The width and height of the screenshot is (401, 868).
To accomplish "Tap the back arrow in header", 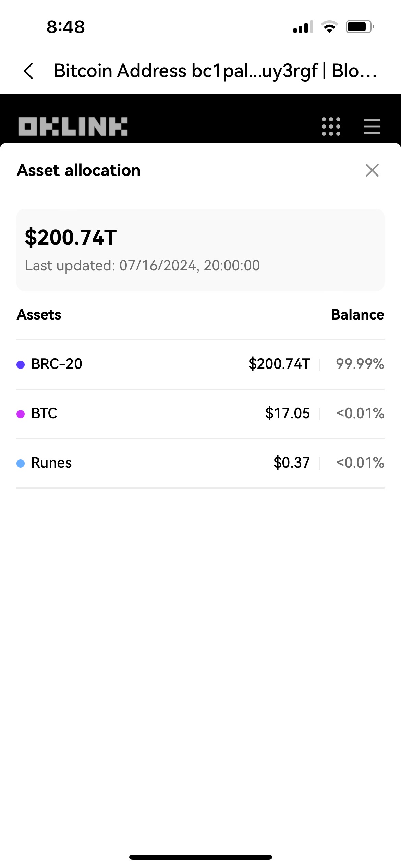I will tap(29, 71).
